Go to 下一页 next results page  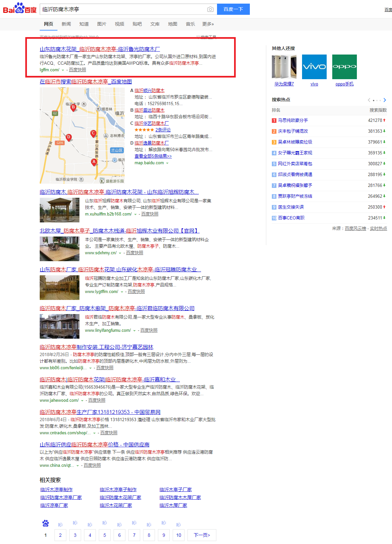(202, 535)
